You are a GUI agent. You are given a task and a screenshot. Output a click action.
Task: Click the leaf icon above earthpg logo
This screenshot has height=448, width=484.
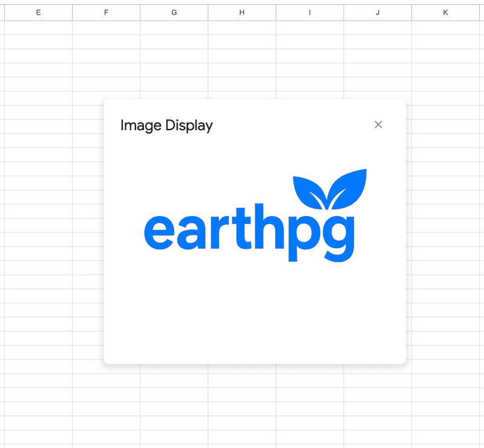(x=330, y=188)
